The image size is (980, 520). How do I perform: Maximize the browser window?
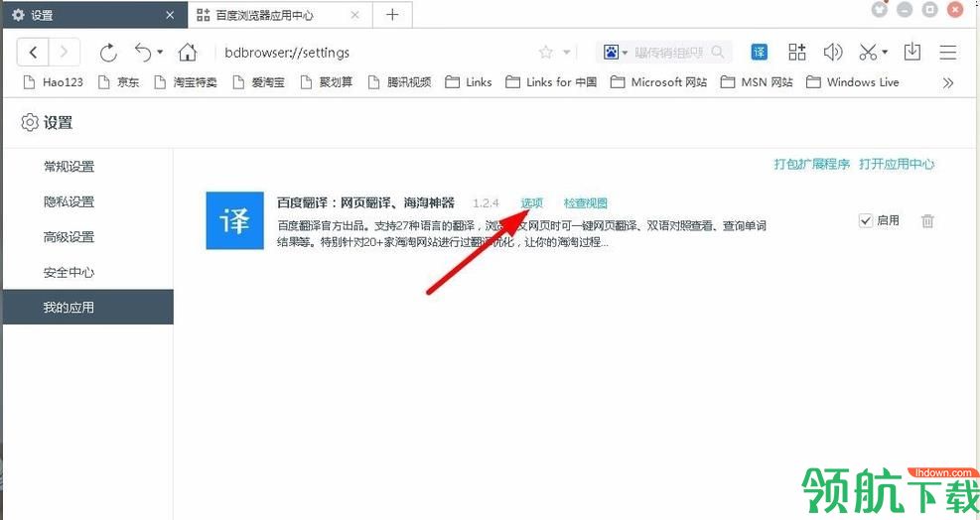click(930, 9)
